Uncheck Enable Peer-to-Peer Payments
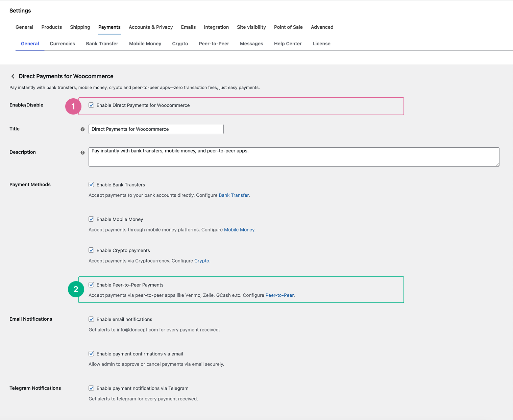Viewport: 513px width, 420px height. [91, 285]
